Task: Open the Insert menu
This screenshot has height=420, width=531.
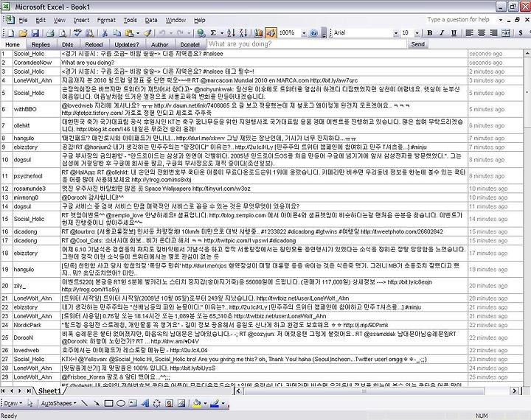Action: click(81, 20)
